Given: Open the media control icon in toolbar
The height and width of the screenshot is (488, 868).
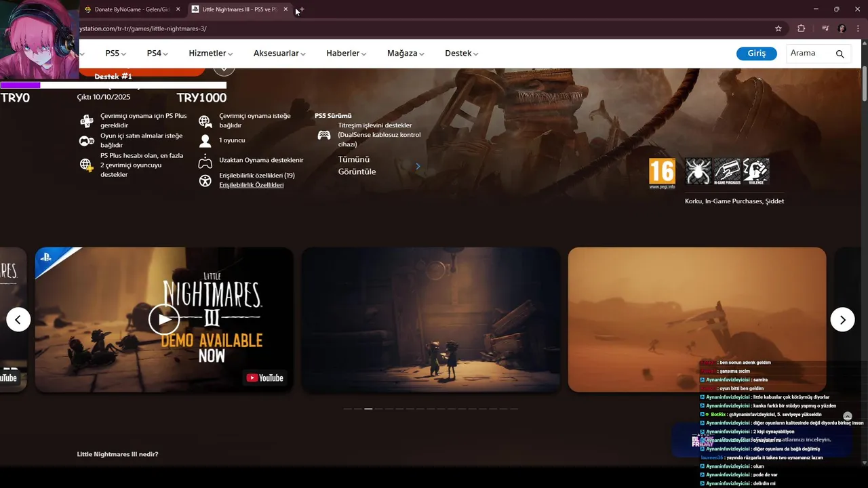Looking at the screenshot, I should pos(825,28).
